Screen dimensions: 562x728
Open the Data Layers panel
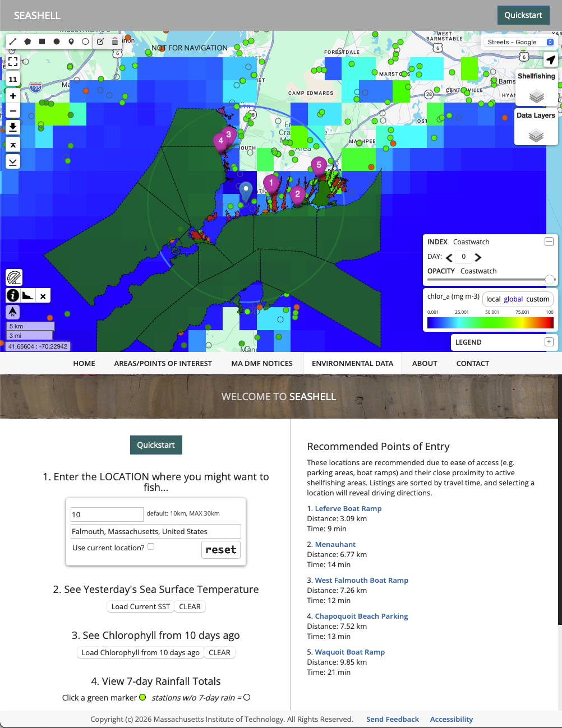click(x=536, y=127)
